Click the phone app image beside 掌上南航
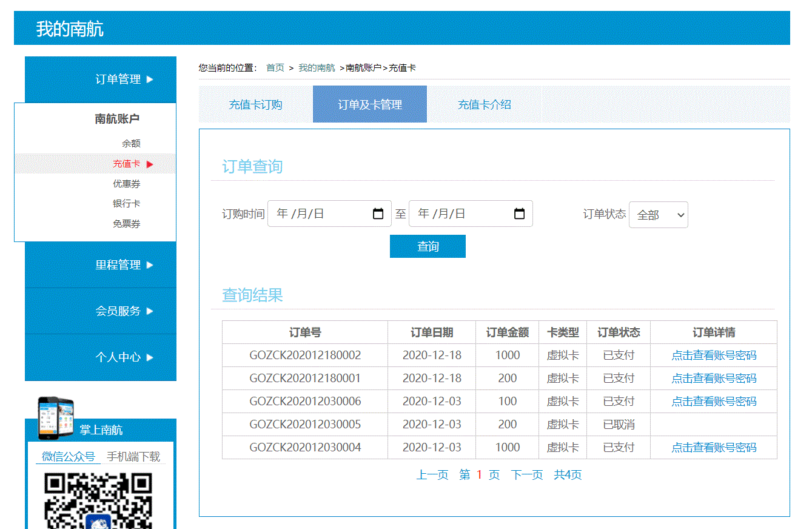Image resolution: width=812 pixels, height=529 pixels. pos(56,418)
